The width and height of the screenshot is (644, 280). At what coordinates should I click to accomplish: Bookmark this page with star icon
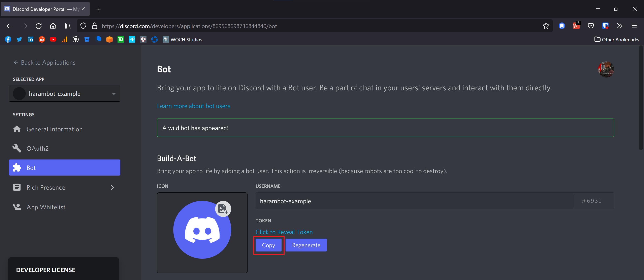[546, 26]
